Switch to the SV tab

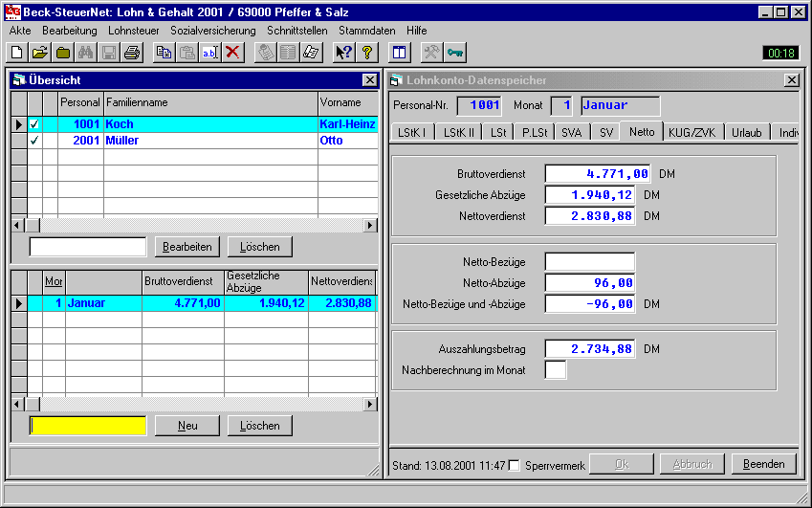pos(606,133)
